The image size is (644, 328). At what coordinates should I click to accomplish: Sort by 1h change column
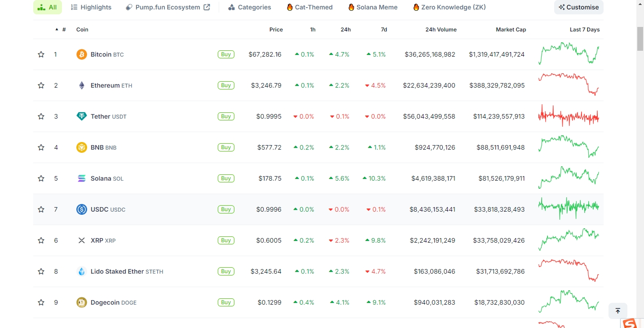click(313, 30)
